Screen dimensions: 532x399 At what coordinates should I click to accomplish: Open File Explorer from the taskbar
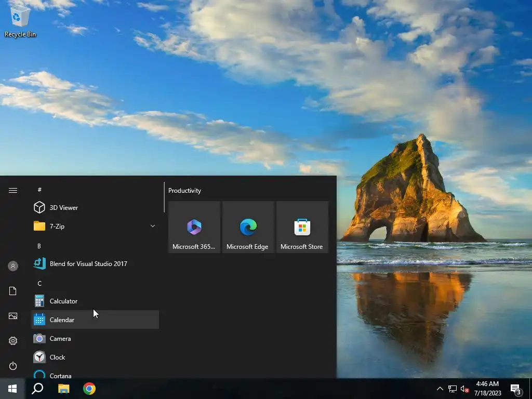[63, 389]
